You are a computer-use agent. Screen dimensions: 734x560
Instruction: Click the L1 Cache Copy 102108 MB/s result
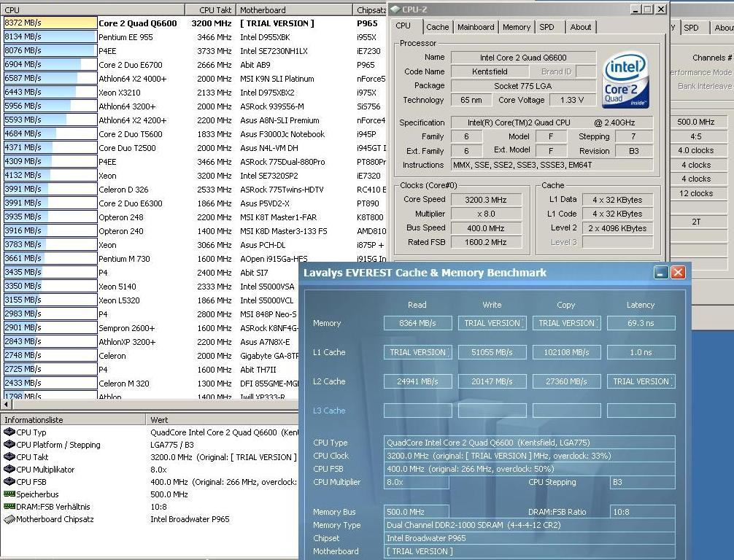pos(566,351)
